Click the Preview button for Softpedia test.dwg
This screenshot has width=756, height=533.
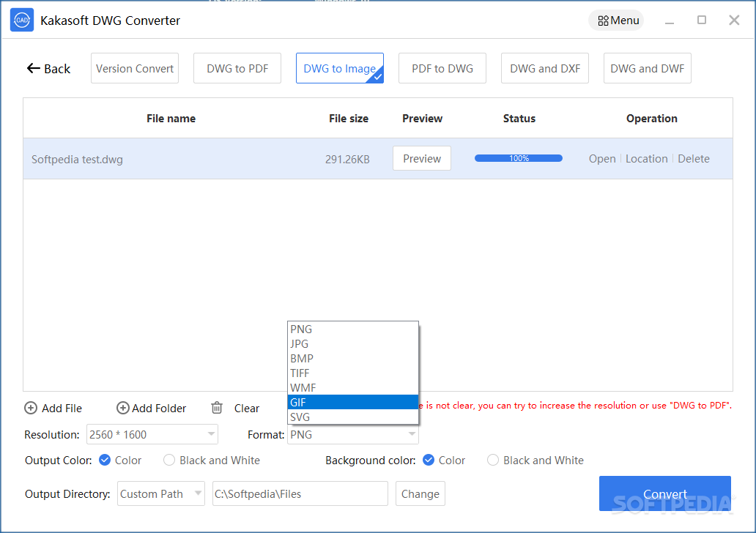(422, 158)
